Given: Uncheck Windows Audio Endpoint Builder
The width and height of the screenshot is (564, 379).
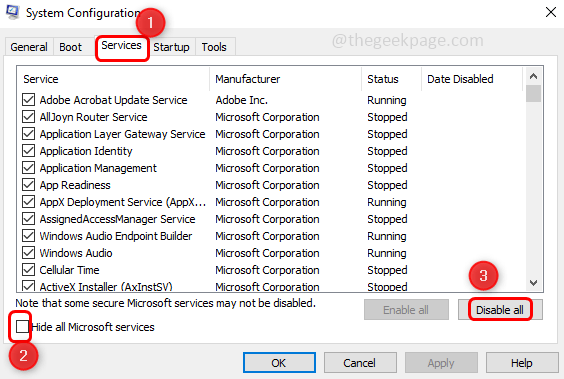Looking at the screenshot, I should pyautogui.click(x=28, y=236).
